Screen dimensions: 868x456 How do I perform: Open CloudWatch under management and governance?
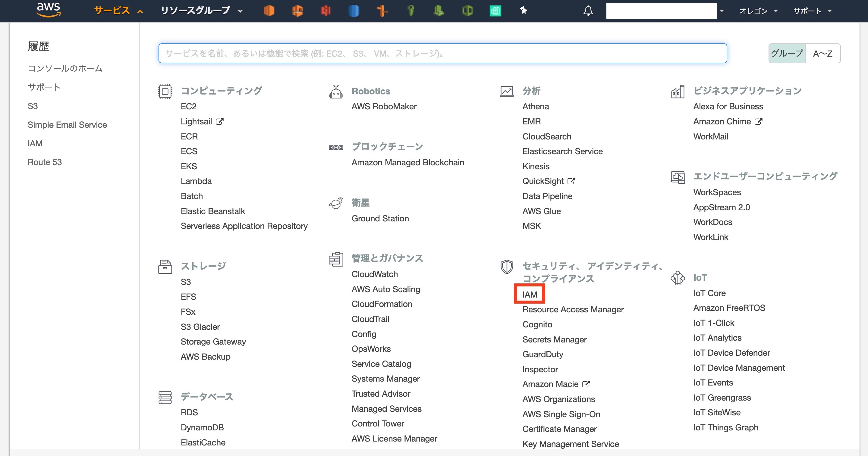(374, 274)
